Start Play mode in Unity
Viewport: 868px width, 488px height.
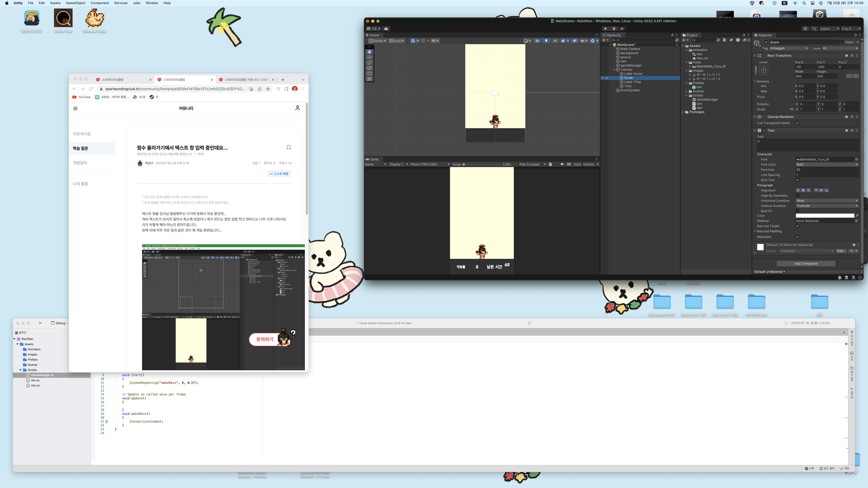tap(606, 29)
